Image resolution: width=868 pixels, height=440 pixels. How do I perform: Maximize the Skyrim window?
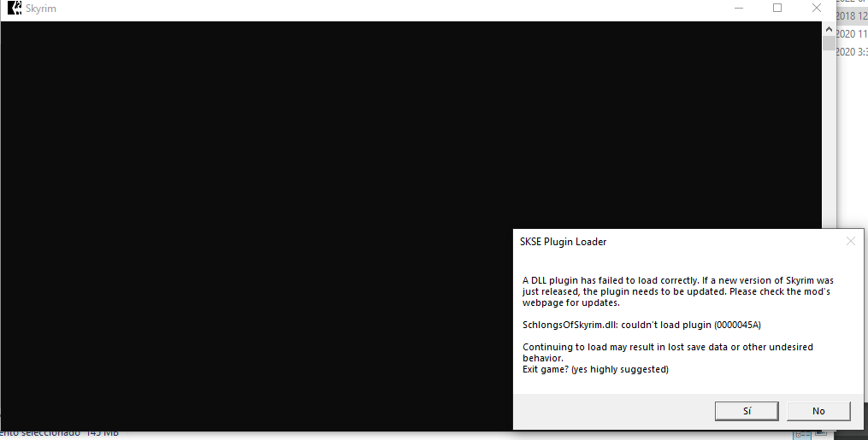click(x=777, y=9)
